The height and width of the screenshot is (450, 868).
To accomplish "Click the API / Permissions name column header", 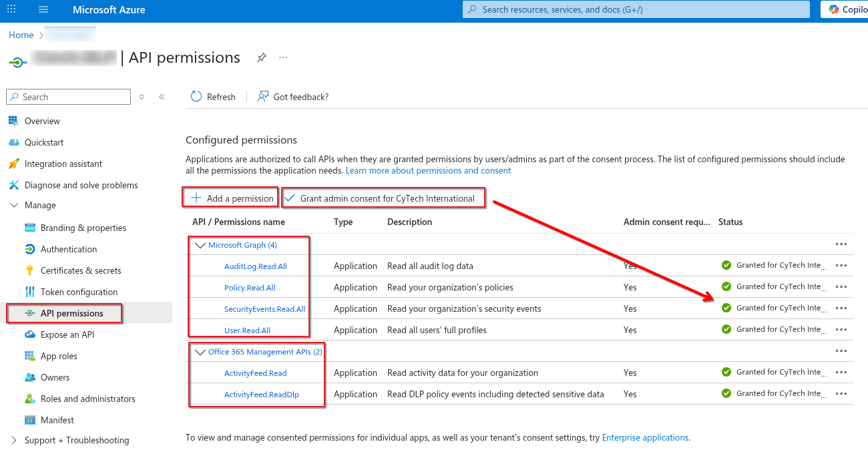I will pos(238,222).
